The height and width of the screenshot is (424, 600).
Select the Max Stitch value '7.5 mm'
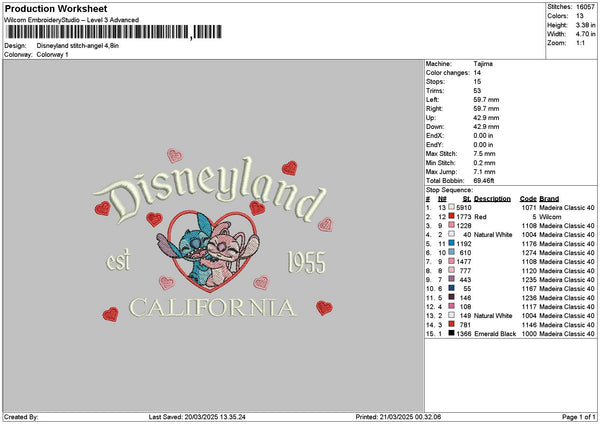point(484,154)
